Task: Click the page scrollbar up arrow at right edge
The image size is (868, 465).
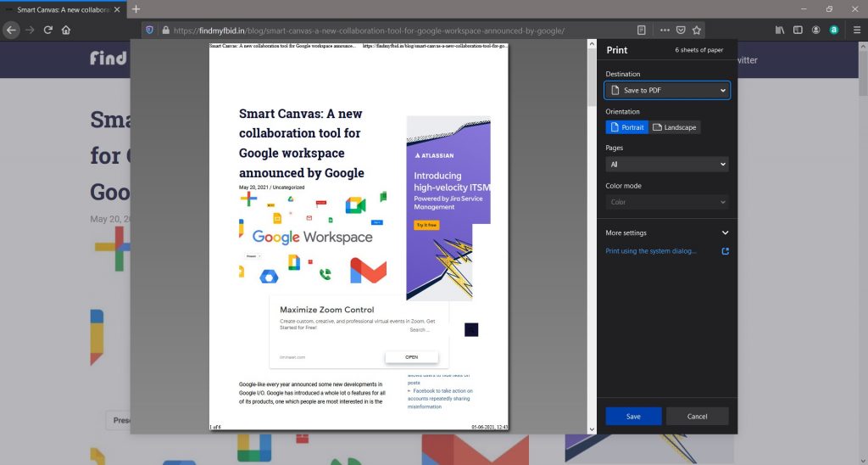Action: [x=863, y=47]
